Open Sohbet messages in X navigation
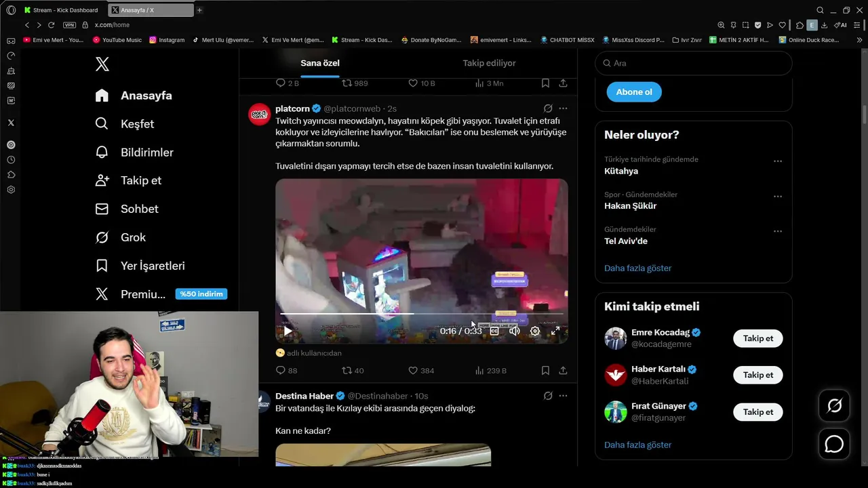The image size is (868, 488). click(x=127, y=209)
